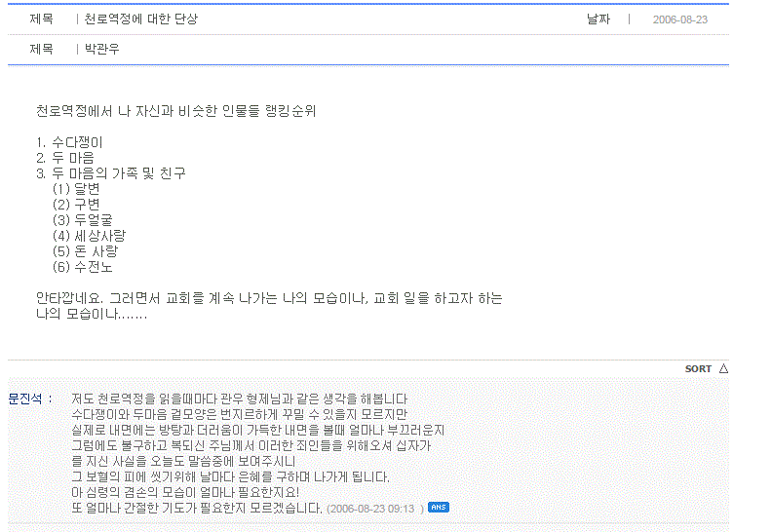This screenshot has height=532, width=772.
Task: Click the blue ANS reply badge
Action: (x=439, y=508)
